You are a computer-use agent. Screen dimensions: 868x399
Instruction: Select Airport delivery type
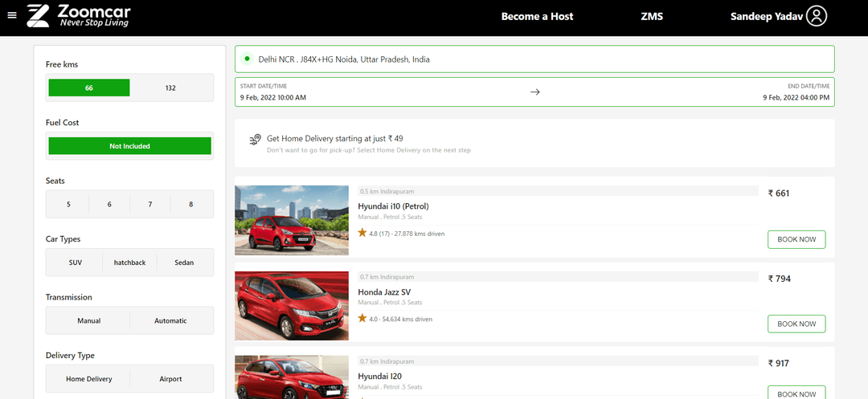click(170, 379)
